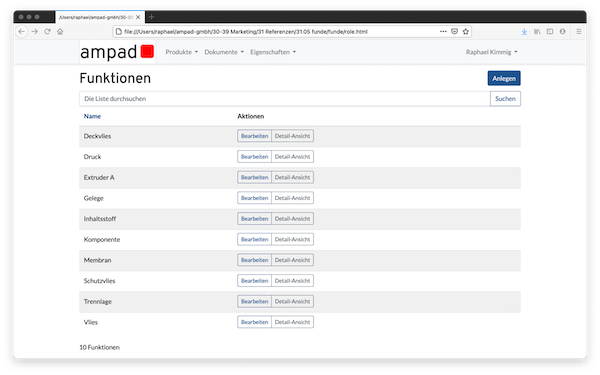Click Bearbeiten for Vlies
Image resolution: width=600 pixels, height=375 pixels.
coord(254,322)
